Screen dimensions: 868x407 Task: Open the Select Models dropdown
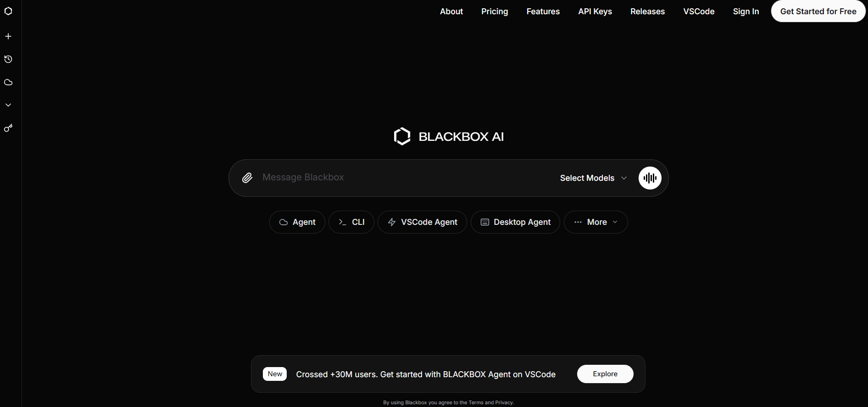[x=593, y=178]
